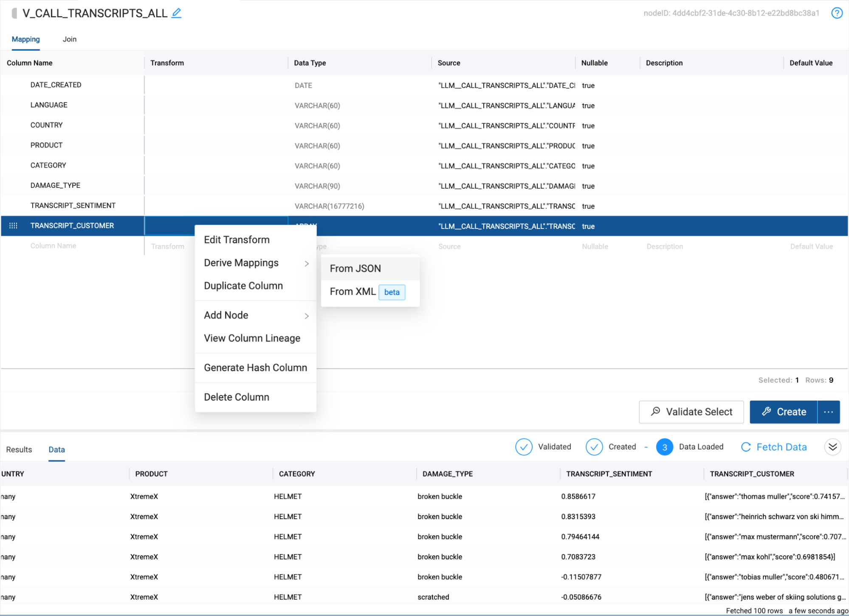The height and width of the screenshot is (616, 849).
Task: Click the new Column Name placeholder field
Action: [53, 246]
